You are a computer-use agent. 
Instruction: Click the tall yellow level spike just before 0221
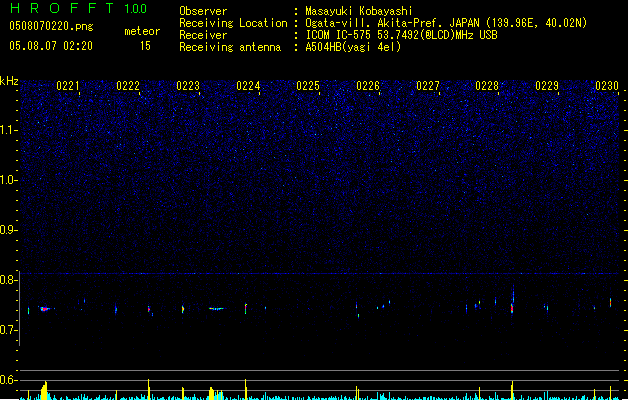(45, 390)
